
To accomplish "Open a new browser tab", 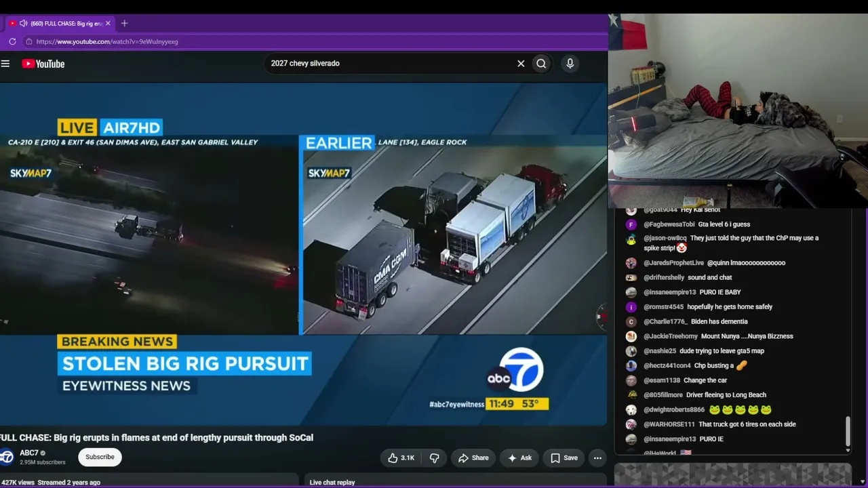I will [124, 23].
